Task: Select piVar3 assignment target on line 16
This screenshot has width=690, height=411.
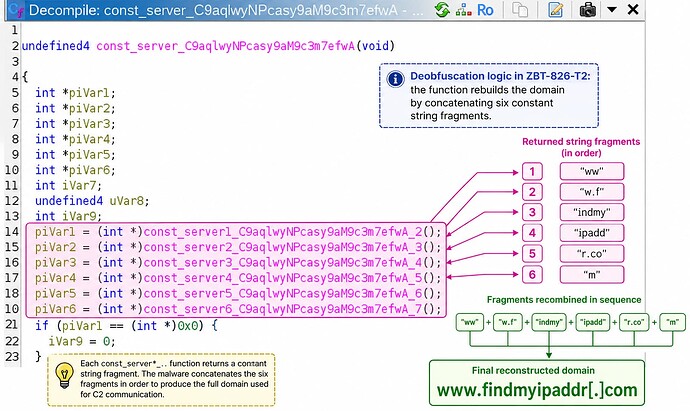Action: point(55,263)
